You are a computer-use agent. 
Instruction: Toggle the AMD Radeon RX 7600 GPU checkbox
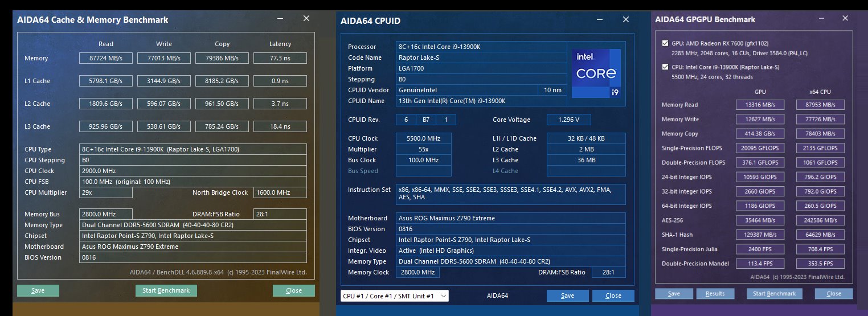(x=666, y=43)
